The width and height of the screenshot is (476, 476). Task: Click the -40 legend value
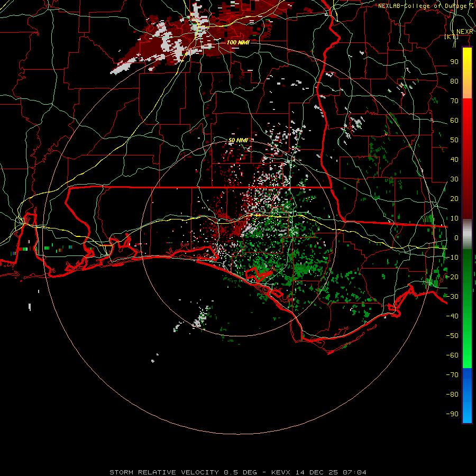(452, 316)
